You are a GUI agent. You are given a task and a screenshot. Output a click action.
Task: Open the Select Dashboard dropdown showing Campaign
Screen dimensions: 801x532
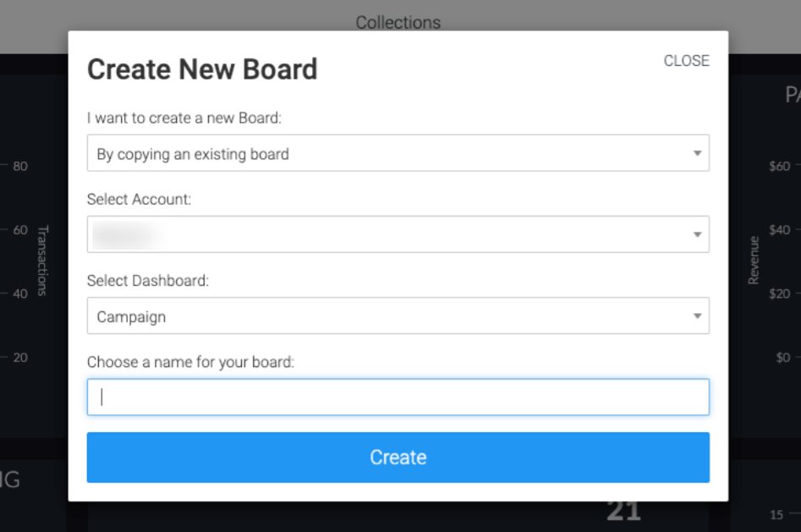point(398,315)
